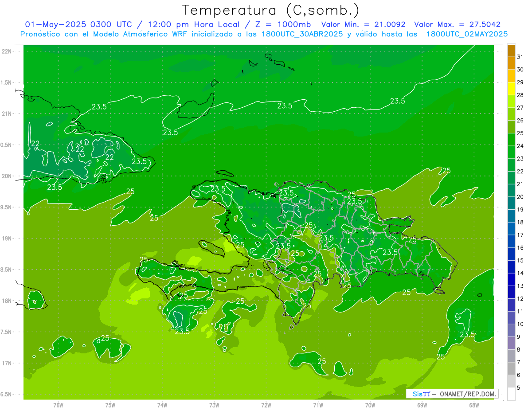Click the "71W" longitude axis label
The width and height of the screenshot is (532, 411).
tap(318, 405)
